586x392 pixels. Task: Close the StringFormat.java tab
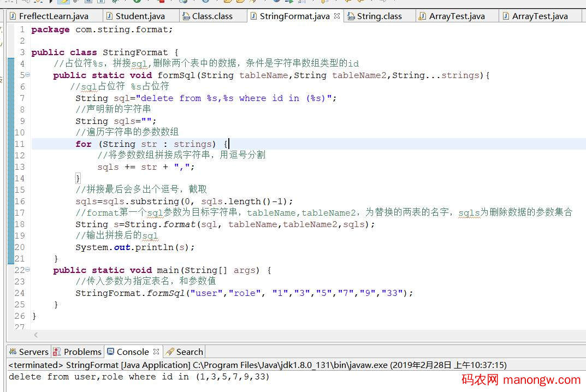tap(337, 16)
